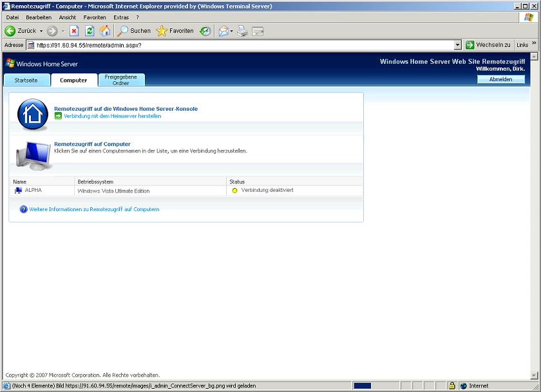
Task: Open the Favoriten menu in menu bar
Action: 95,17
